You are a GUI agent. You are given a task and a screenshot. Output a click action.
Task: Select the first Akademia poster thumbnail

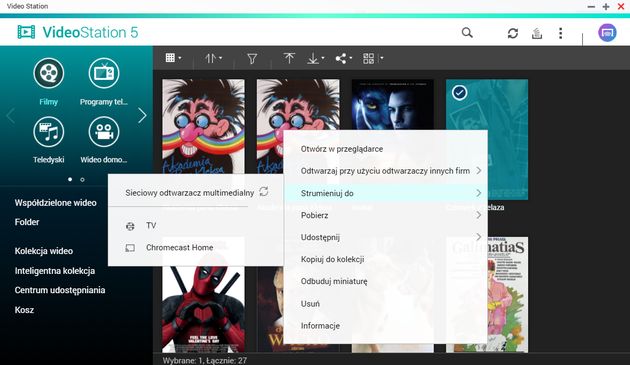(203, 126)
